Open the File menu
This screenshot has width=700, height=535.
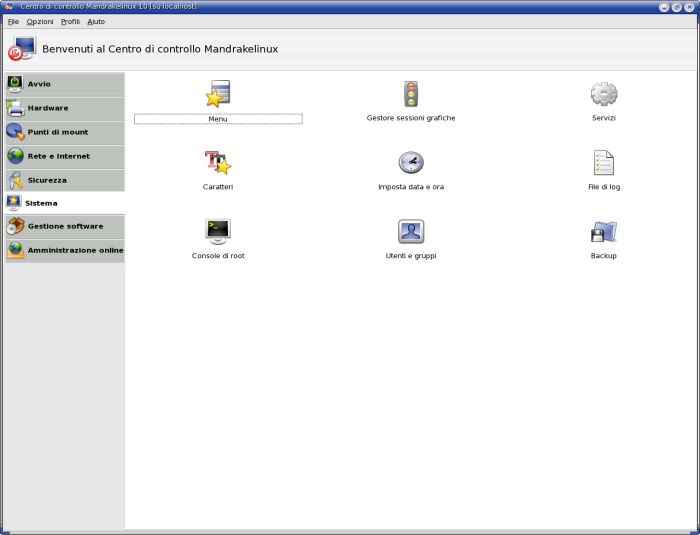point(13,21)
